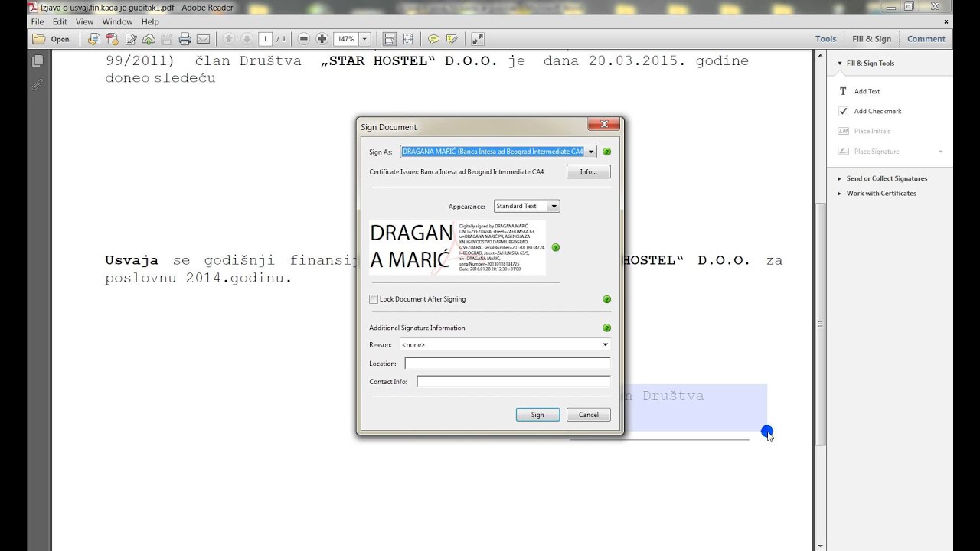
Task: Click the Place Signature tool
Action: [x=877, y=152]
